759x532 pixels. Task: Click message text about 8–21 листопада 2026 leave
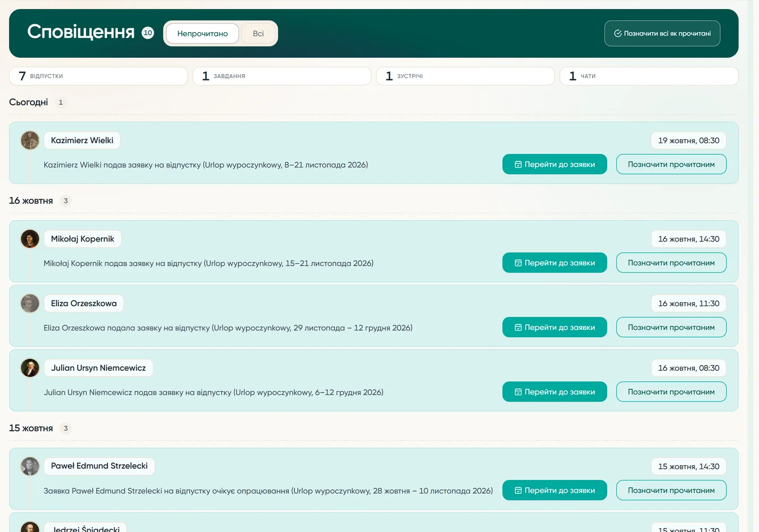206,165
